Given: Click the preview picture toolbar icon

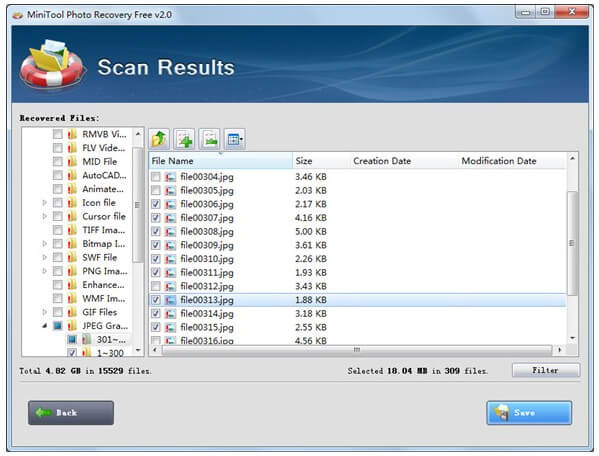Looking at the screenshot, I should click(x=209, y=139).
